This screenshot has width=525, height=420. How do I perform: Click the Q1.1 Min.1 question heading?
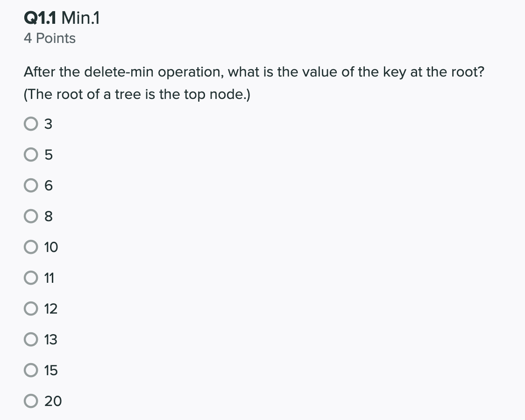62,18
